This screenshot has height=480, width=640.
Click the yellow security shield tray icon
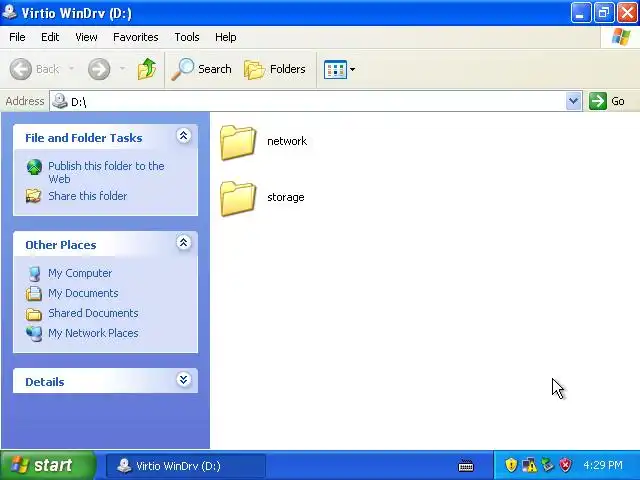click(x=511, y=465)
